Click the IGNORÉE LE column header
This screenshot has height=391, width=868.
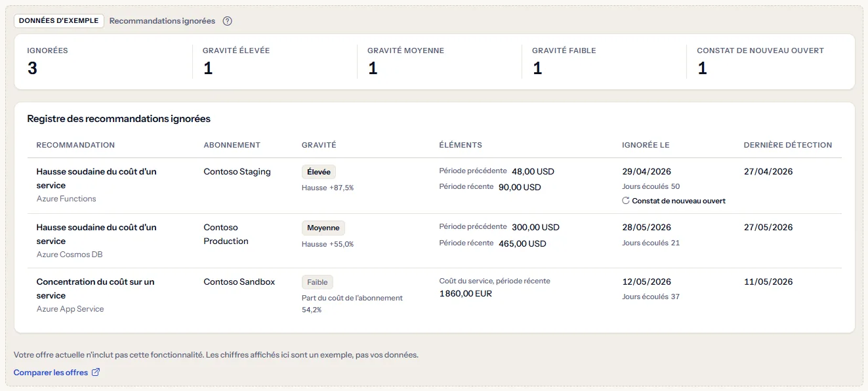(x=646, y=145)
